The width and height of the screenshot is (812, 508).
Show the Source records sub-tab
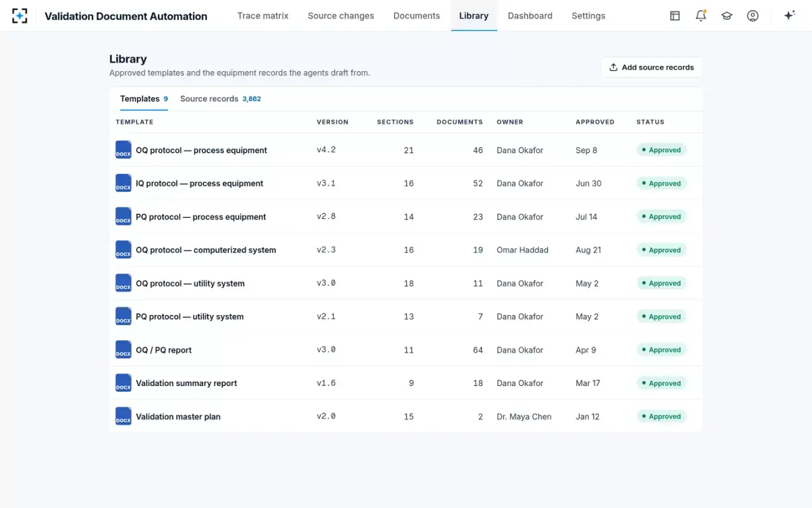point(220,98)
